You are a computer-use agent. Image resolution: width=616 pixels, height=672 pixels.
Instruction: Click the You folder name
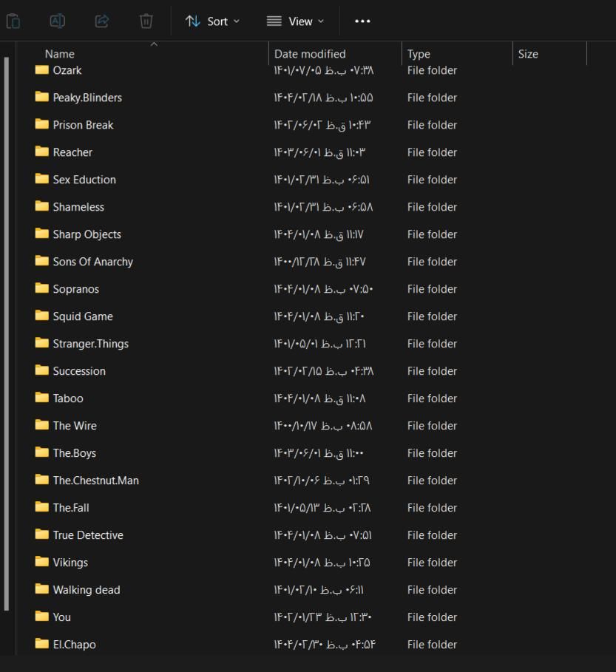(61, 617)
